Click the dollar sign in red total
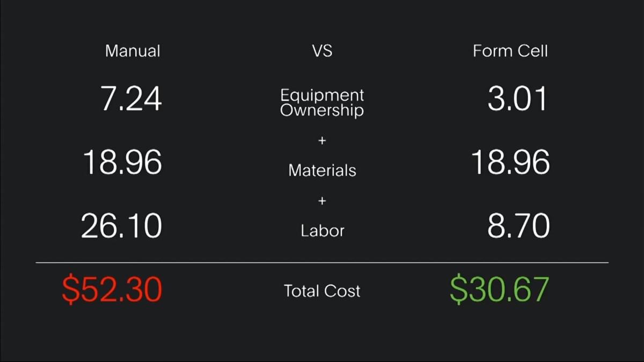 coord(70,290)
